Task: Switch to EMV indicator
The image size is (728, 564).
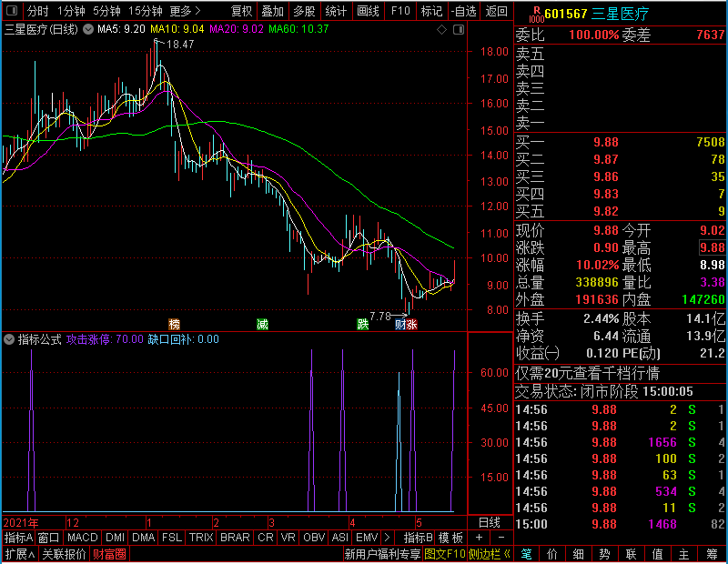Action: 367,538
